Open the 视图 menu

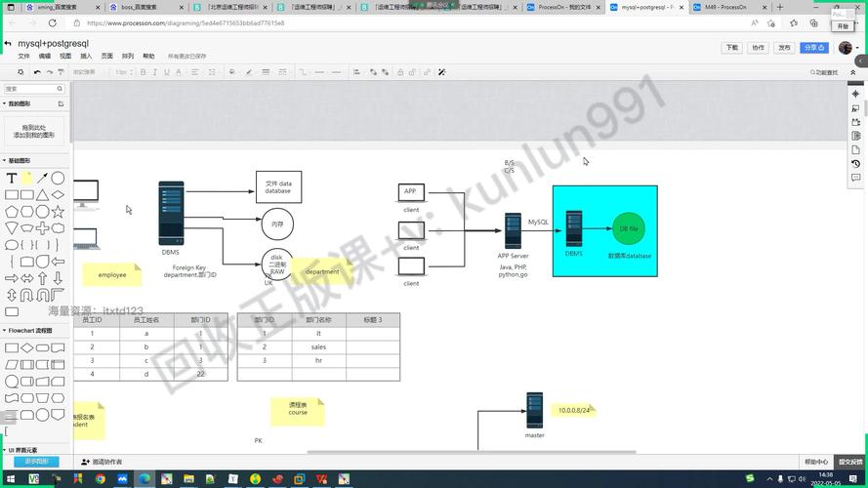(65, 56)
